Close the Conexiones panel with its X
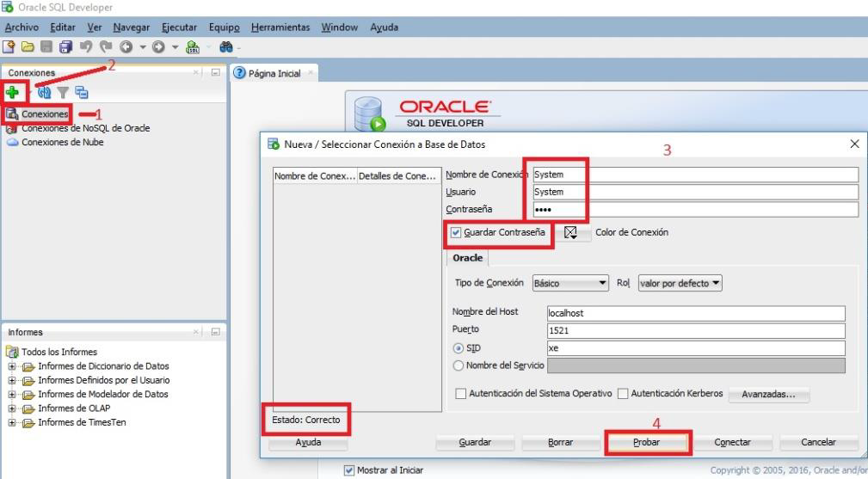868x479 pixels. tap(196, 72)
